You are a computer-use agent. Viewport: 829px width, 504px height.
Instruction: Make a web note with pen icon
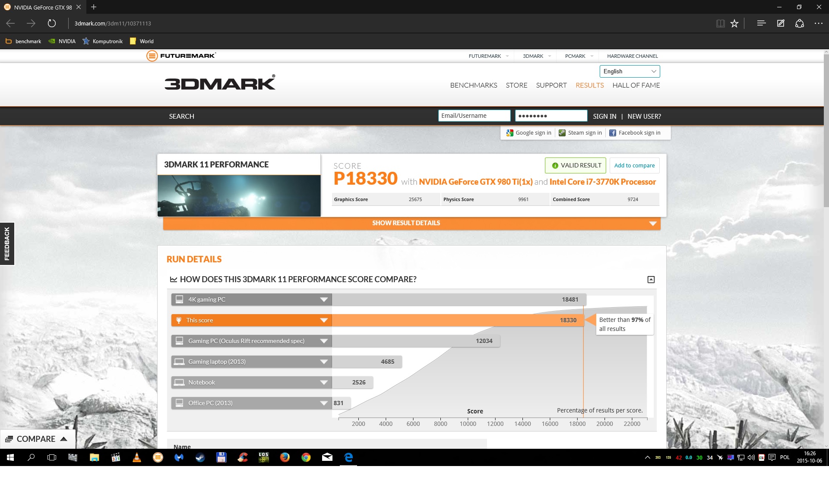[x=781, y=23]
